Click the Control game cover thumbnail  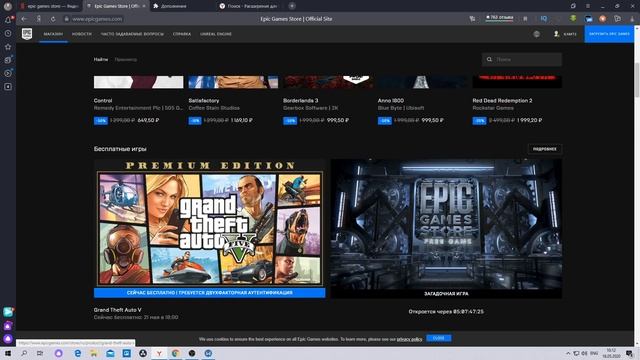138,82
